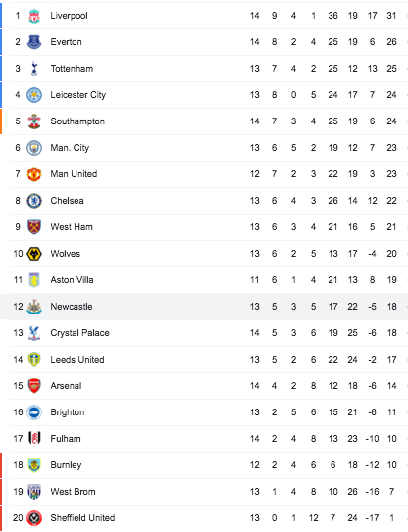Image resolution: width=408 pixels, height=532 pixels.
Task: Click the Everton club crest
Action: (34, 42)
